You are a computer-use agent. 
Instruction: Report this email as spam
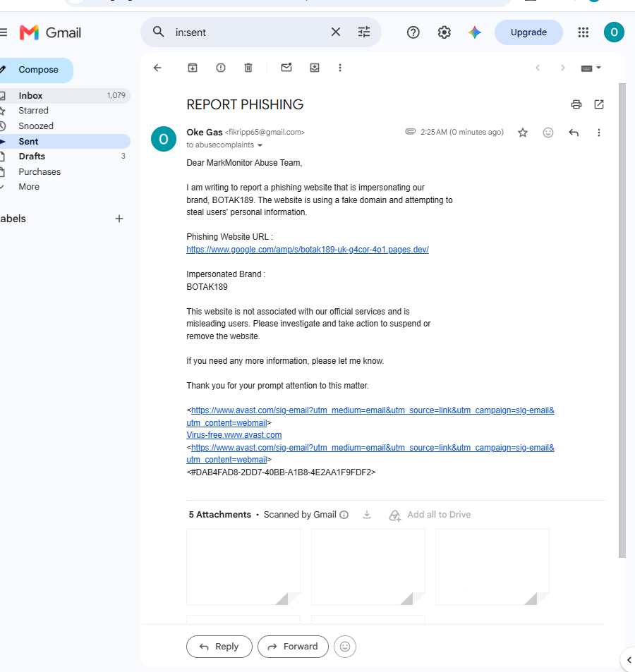220,68
